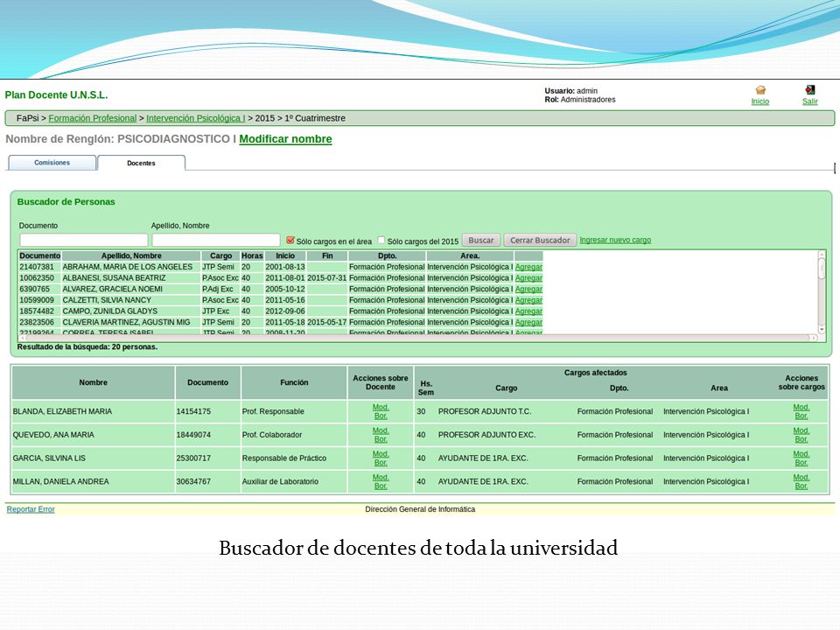Click BLANDA, ELIZABETH MARIA docente Bor. link
This screenshot has height=630, width=840.
tap(381, 416)
